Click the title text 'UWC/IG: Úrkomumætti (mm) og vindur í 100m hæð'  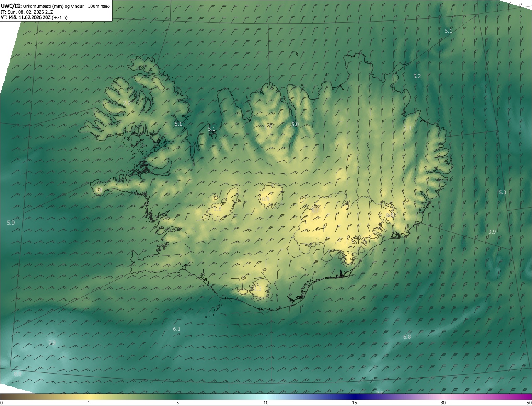click(x=55, y=6)
